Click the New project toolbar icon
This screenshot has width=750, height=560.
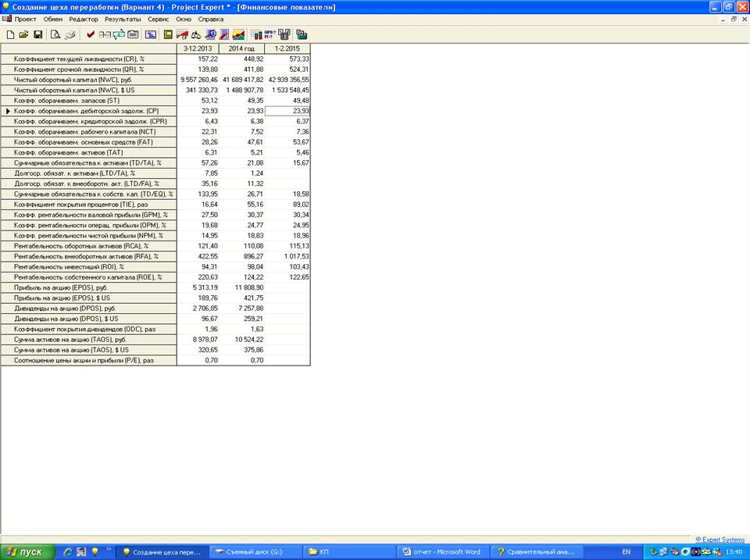point(10,34)
